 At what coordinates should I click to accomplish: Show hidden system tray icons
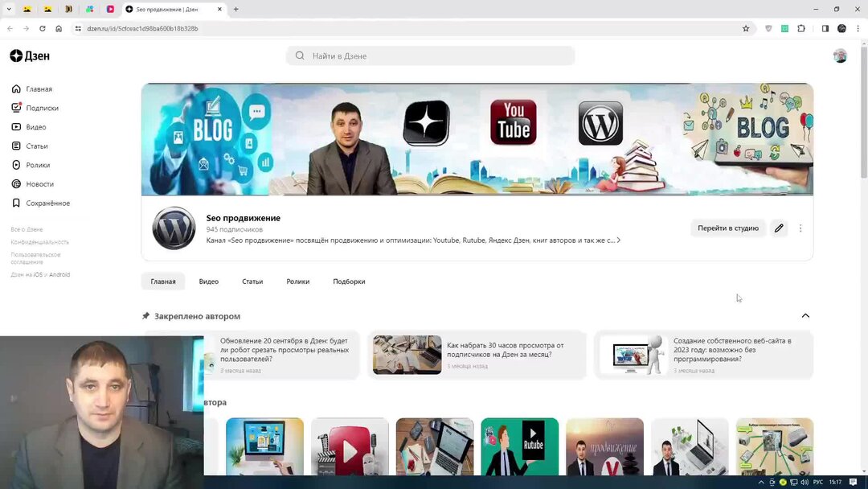(x=761, y=483)
